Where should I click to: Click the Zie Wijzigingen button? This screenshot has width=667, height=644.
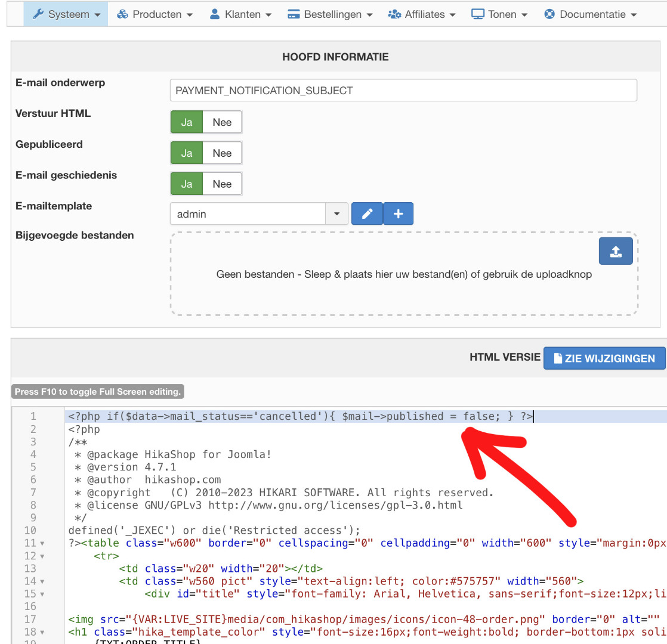(604, 358)
